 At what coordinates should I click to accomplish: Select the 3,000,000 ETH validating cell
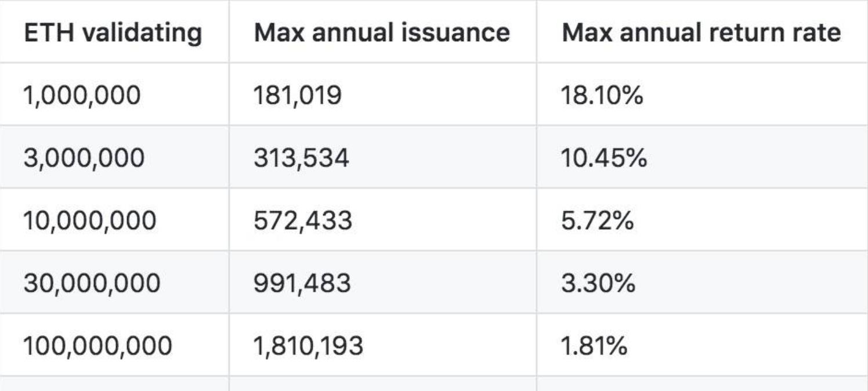(x=84, y=158)
